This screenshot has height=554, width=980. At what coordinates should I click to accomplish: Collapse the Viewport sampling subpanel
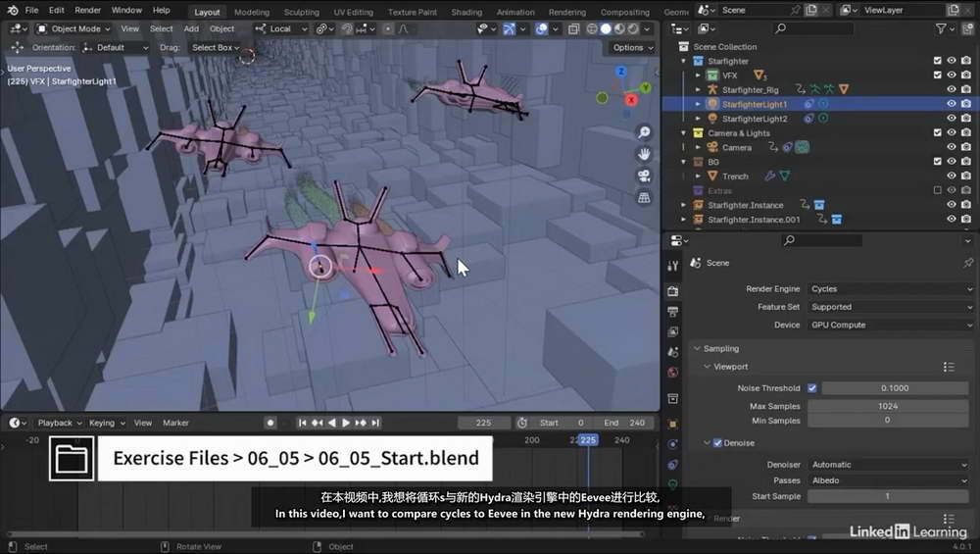click(x=725, y=367)
